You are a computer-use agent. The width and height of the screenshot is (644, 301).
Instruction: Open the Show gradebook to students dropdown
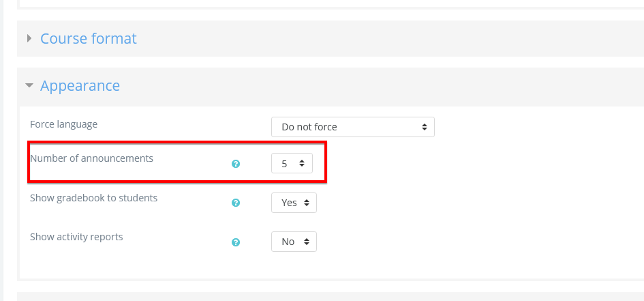[x=294, y=203]
